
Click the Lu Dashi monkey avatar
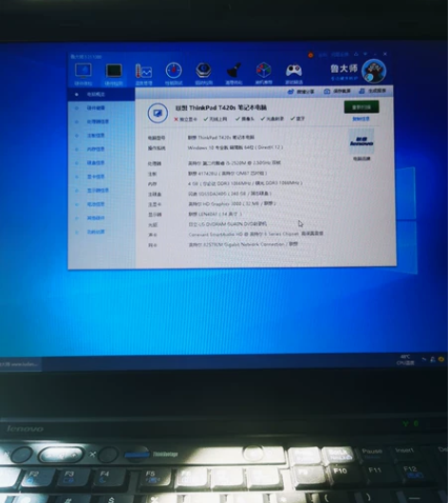tap(374, 71)
